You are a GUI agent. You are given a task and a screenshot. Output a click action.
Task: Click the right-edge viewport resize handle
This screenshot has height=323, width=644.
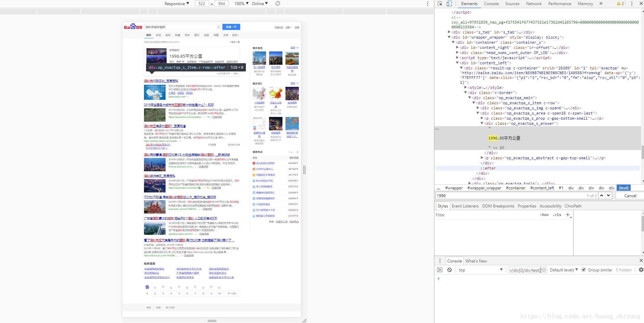pyautogui.click(x=304, y=170)
